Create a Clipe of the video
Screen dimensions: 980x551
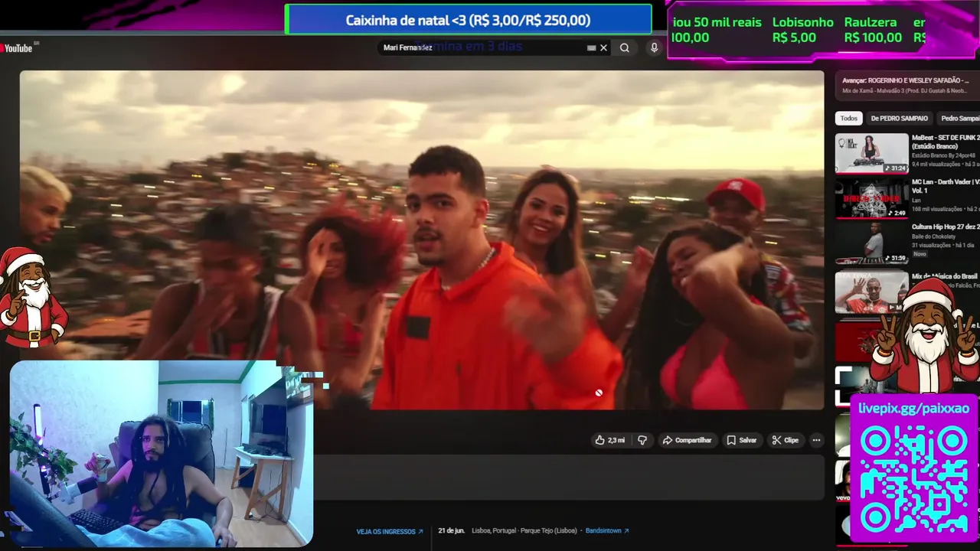(x=786, y=440)
